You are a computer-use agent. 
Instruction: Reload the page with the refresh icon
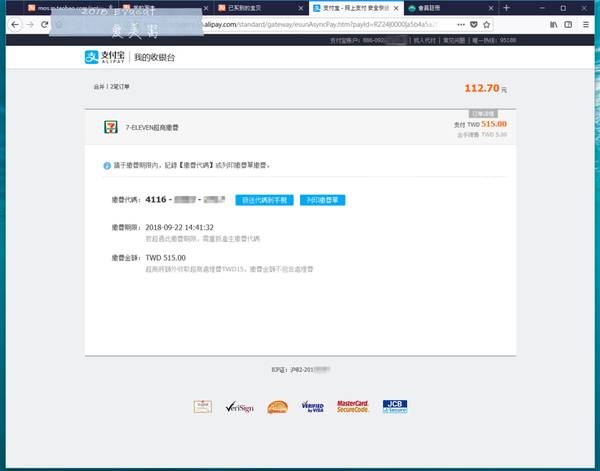click(44, 25)
